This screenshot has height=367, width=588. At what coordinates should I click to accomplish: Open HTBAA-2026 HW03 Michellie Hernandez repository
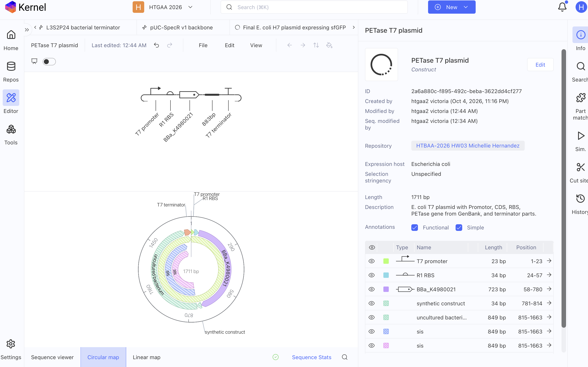468,146
